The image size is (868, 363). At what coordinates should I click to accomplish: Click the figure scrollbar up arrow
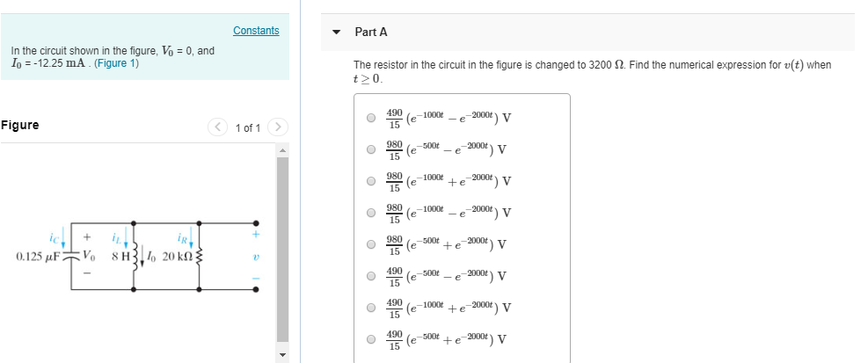(282, 150)
